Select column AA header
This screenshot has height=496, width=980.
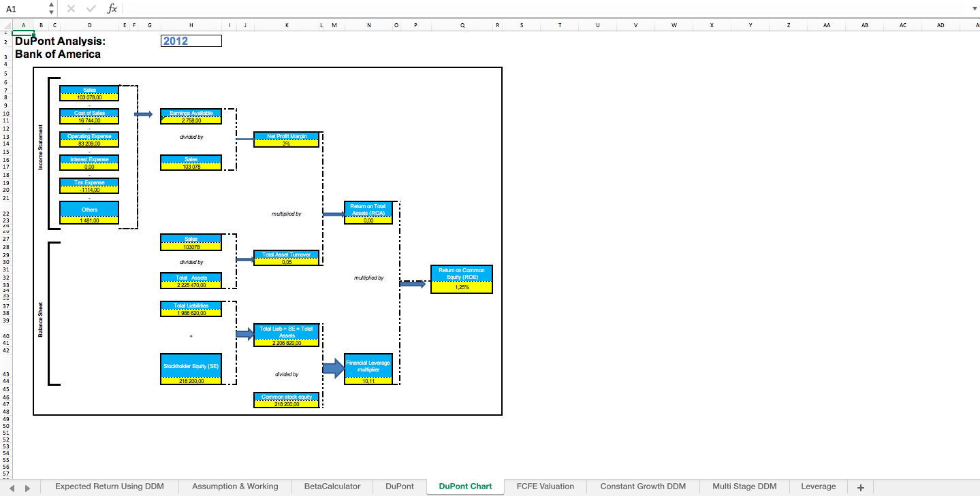(826, 25)
